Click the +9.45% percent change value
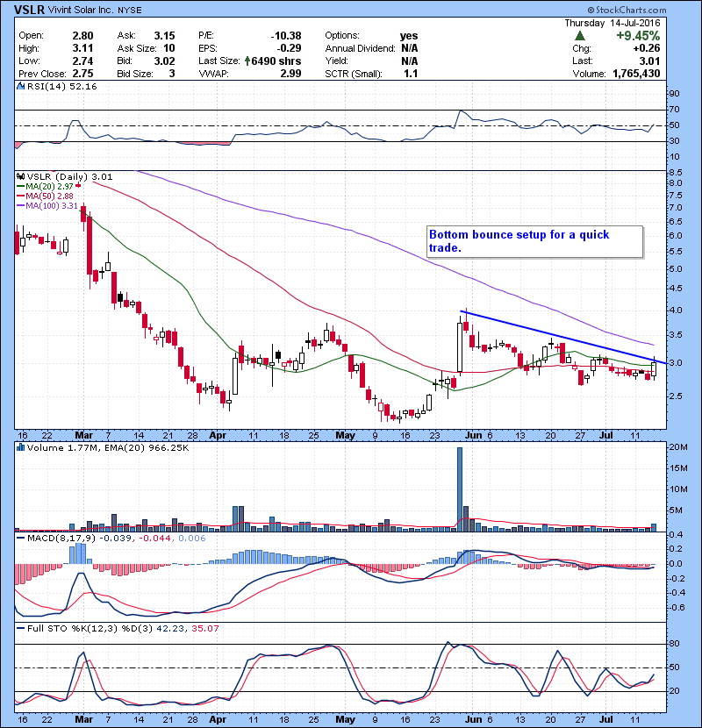 (638, 36)
